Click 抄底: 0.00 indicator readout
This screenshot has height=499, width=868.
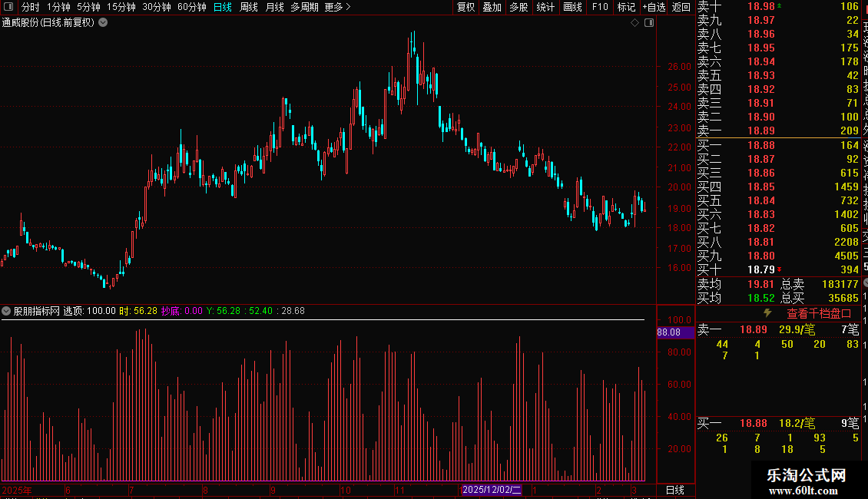pos(181,311)
